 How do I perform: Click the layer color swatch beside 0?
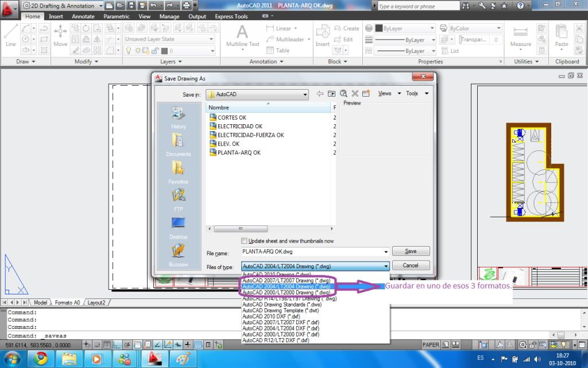coord(164,51)
